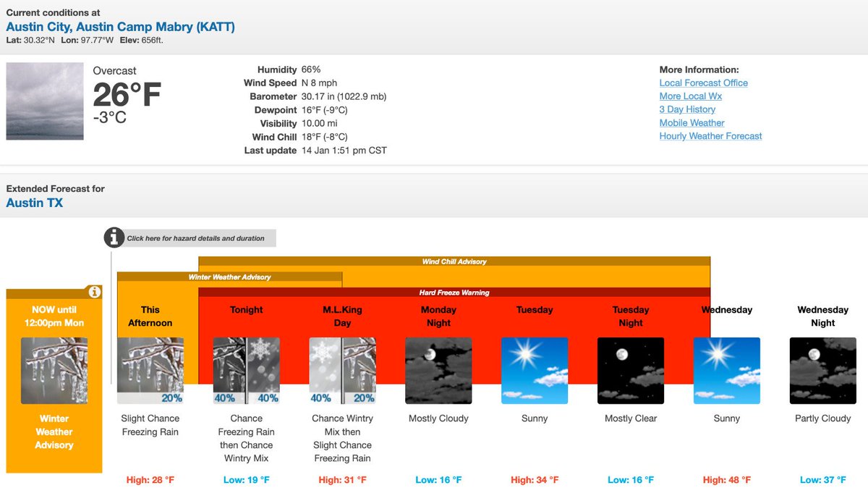Click the icy branch image in NOW advisory
Image resolution: width=868 pixels, height=501 pixels.
pos(54,371)
